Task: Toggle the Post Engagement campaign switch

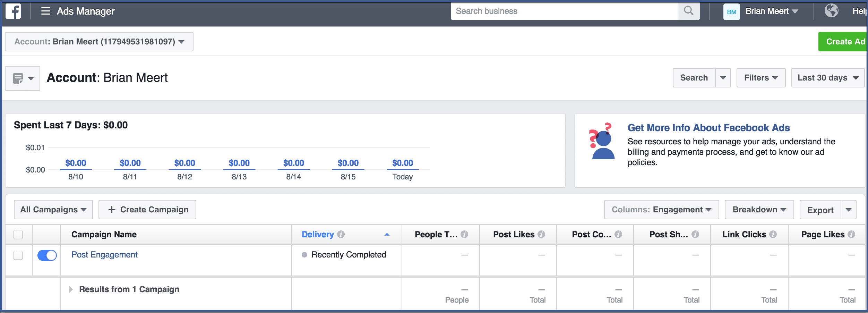Action: pyautogui.click(x=47, y=255)
